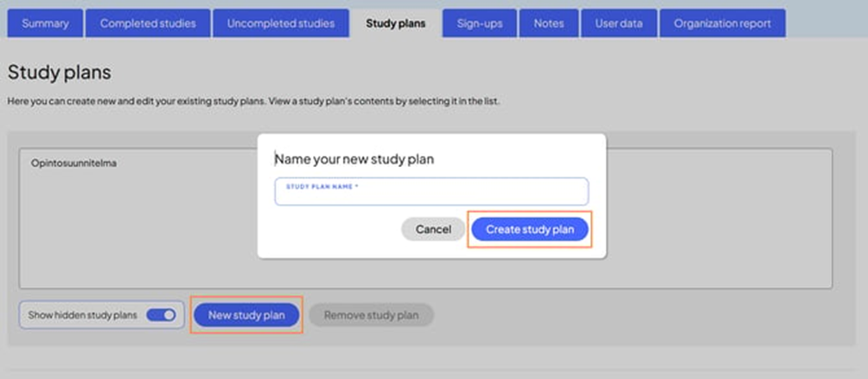
Task: Click Create study plan button
Action: [x=529, y=229]
